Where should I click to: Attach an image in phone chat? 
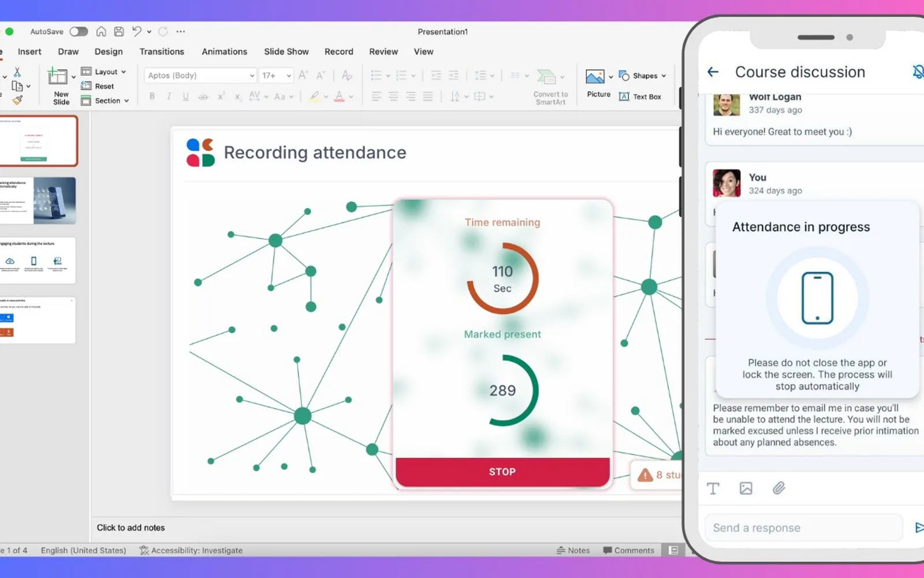[746, 488]
